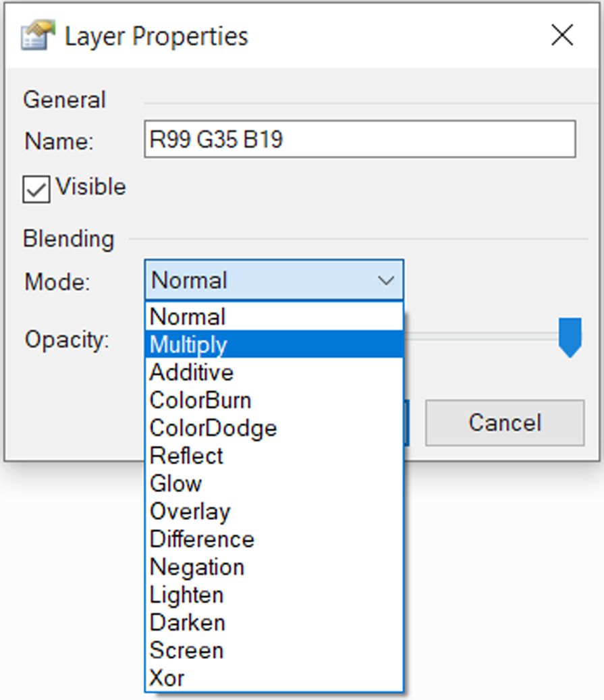604x700 pixels.
Task: Select Normal in the blend mode list
Action: click(274, 317)
